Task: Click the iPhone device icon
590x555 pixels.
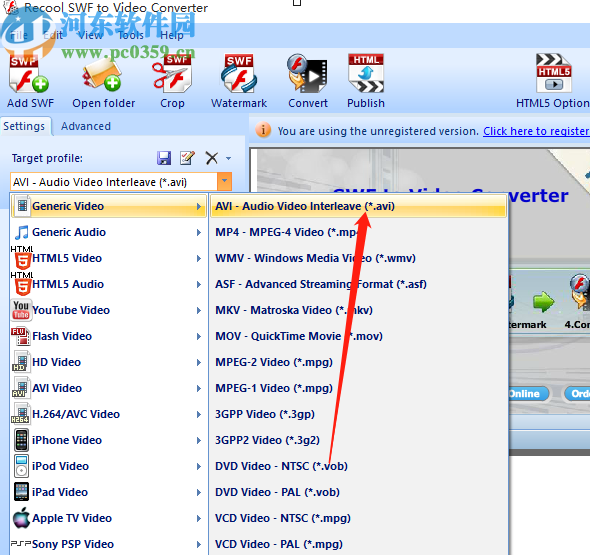Action: click(21, 440)
